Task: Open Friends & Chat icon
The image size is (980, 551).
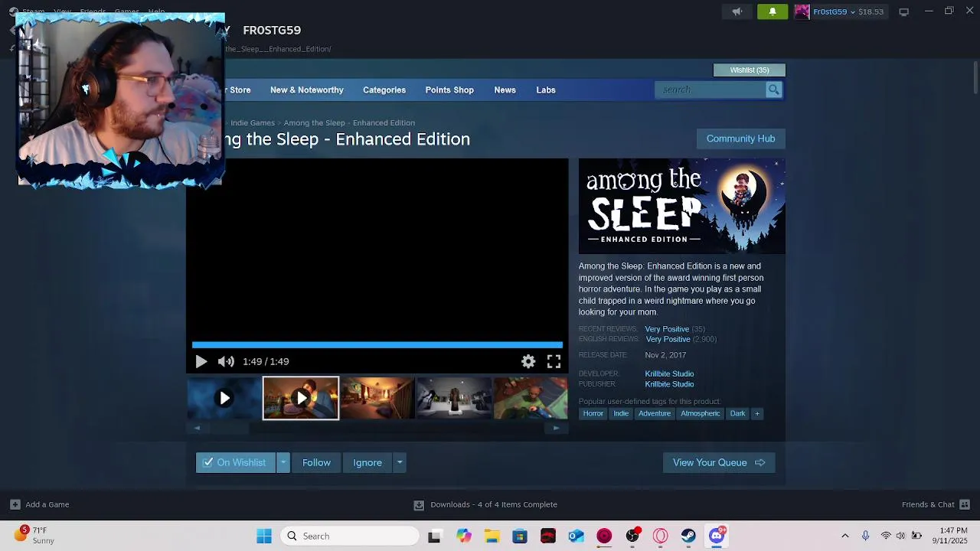Action: point(965,504)
